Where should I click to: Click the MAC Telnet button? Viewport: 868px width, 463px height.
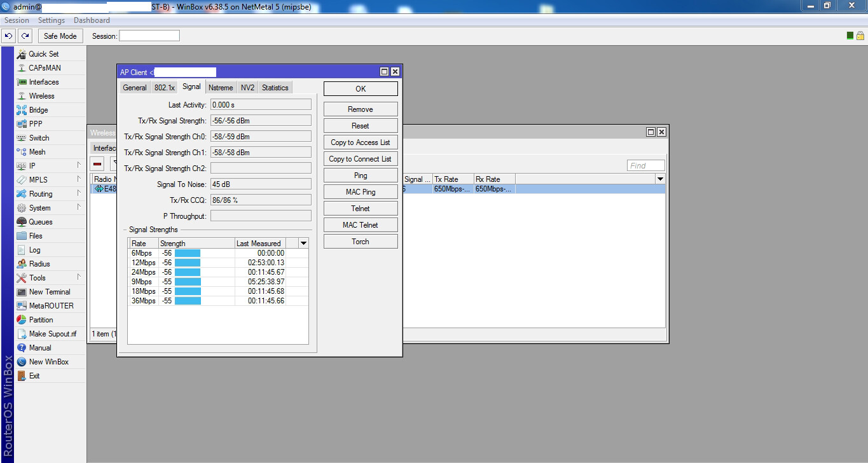point(361,225)
